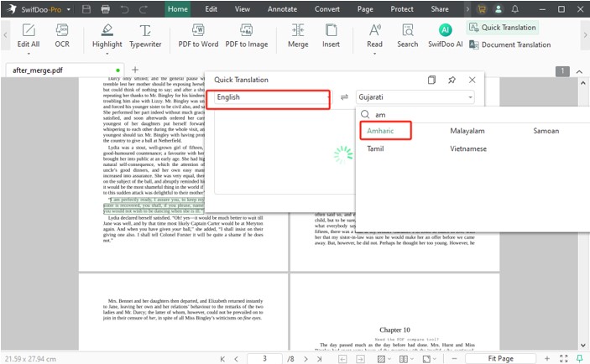
Task: Switch to the Convert tab
Action: tap(327, 9)
